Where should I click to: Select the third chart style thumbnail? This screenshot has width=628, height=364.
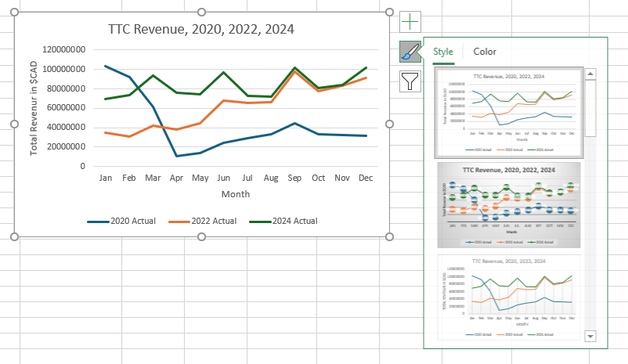coord(509,297)
